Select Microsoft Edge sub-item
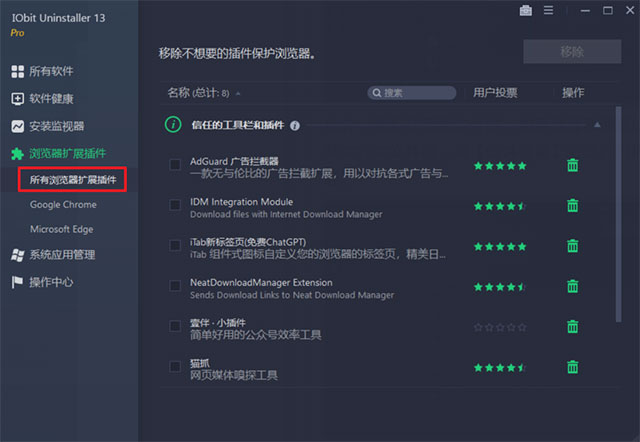 [62, 229]
